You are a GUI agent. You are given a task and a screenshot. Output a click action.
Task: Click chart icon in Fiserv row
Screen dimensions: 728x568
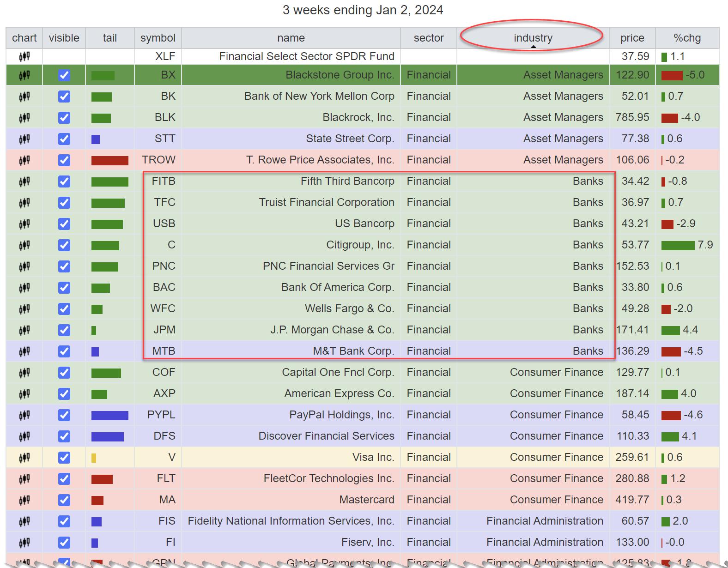coord(24,543)
